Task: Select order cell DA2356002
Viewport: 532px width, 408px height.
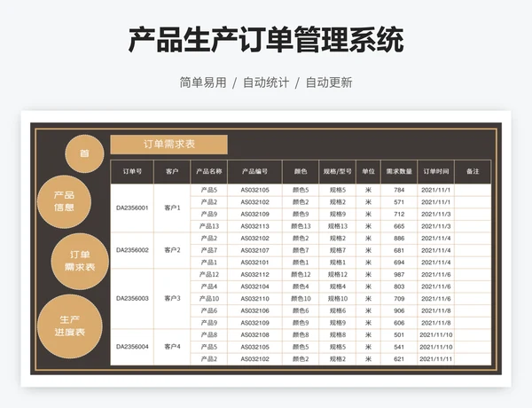Action: pyautogui.click(x=132, y=250)
